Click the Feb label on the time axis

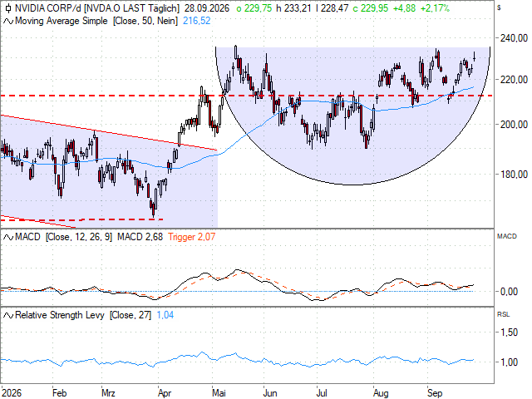point(59,393)
